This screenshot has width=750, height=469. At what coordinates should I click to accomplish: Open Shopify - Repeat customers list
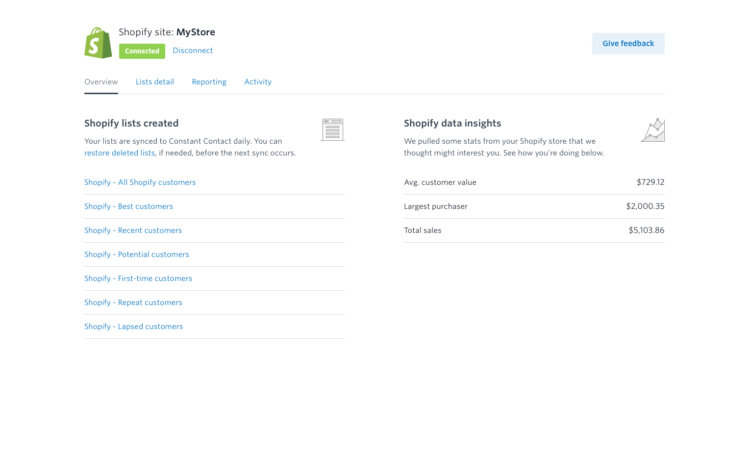point(133,302)
